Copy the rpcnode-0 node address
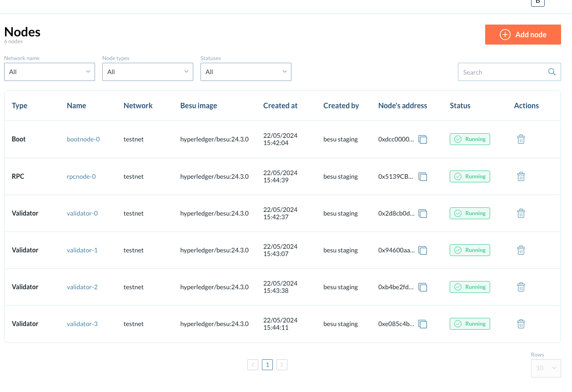Screen dimensions: 572x392 pyautogui.click(x=423, y=176)
